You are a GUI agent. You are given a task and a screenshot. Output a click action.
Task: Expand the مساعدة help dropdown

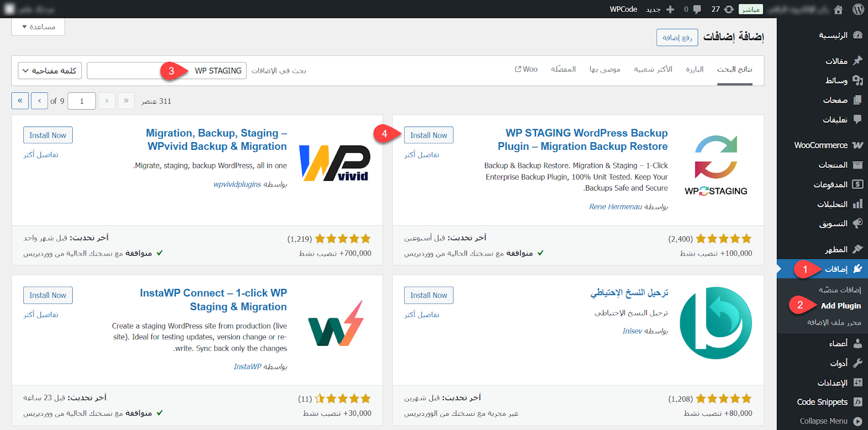point(38,27)
